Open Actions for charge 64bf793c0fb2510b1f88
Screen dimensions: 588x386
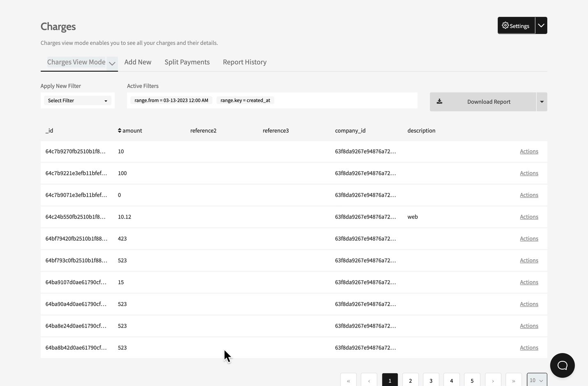pos(529,260)
